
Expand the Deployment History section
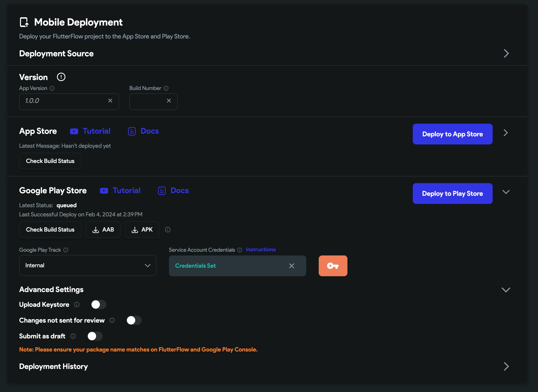[506, 366]
